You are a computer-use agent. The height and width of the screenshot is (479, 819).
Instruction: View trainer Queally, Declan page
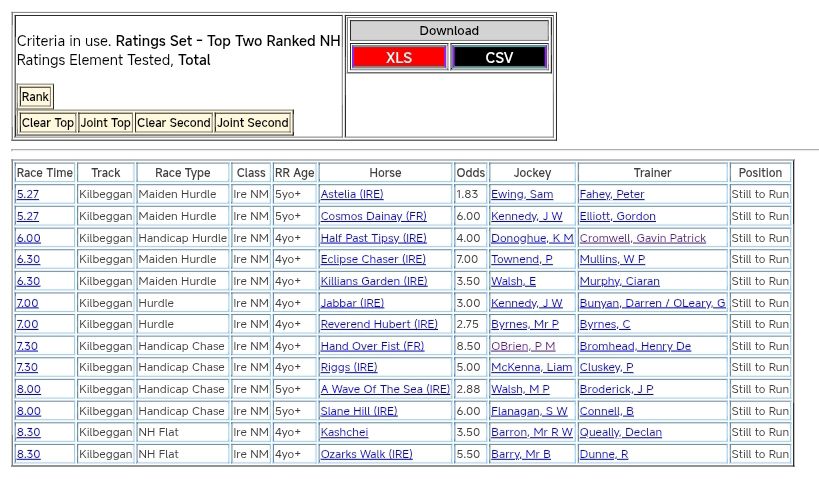[620, 433]
